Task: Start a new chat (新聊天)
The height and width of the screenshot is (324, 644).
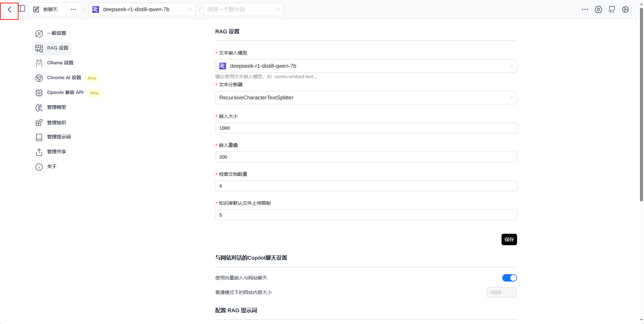Action: pos(46,9)
